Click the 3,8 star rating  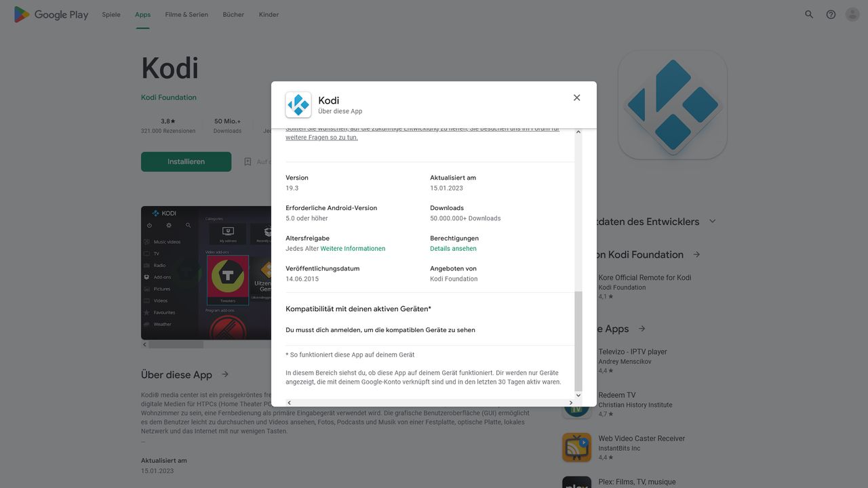pyautogui.click(x=168, y=121)
